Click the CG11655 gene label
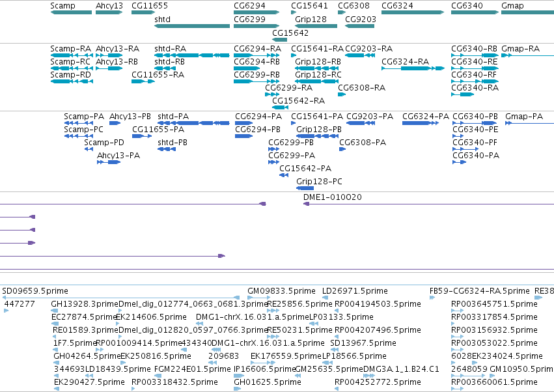 (150, 6)
